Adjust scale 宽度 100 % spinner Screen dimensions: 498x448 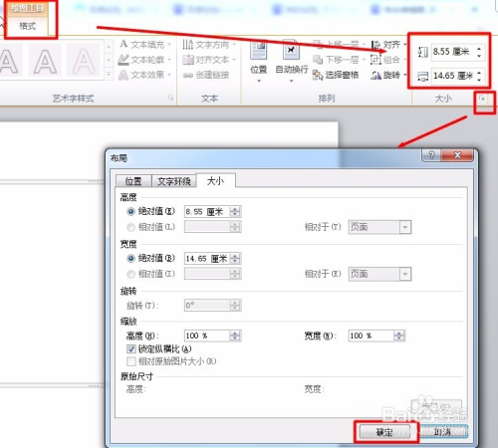click(399, 336)
